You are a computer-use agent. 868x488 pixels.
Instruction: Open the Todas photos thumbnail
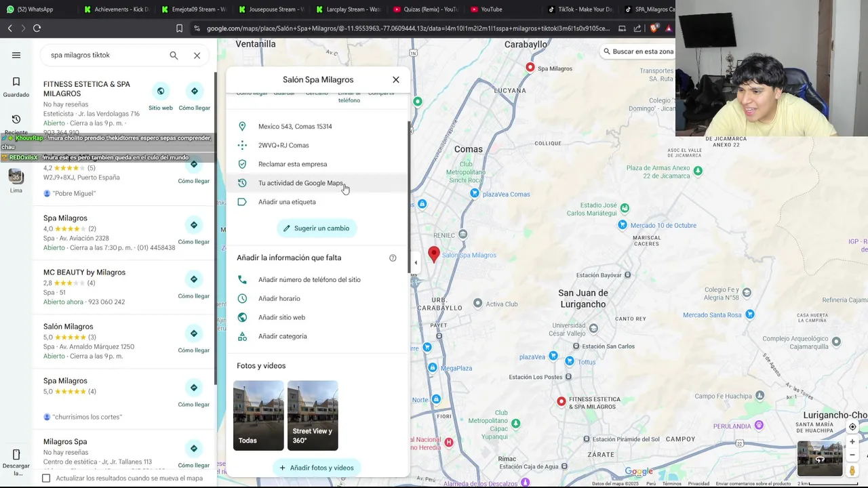pyautogui.click(x=258, y=415)
